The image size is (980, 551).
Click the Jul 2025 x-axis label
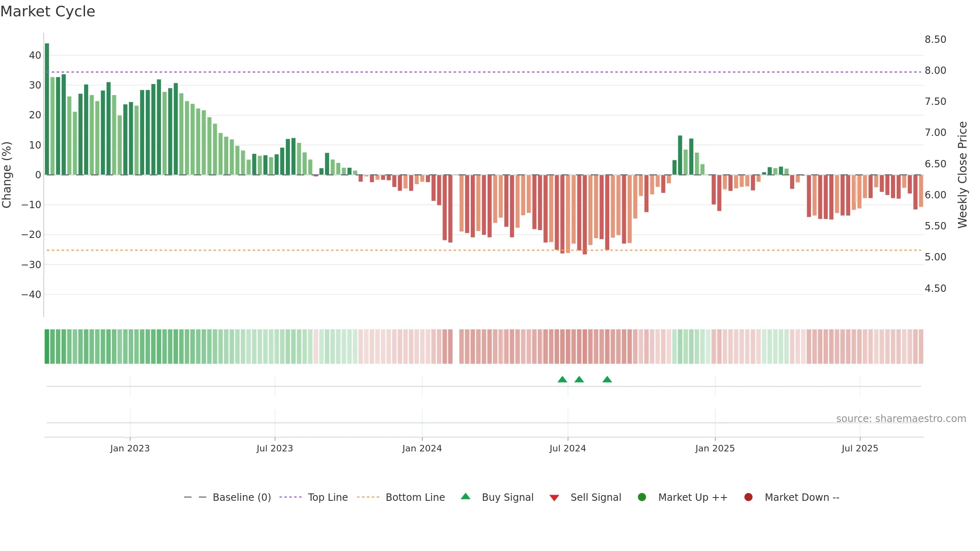coord(860,448)
